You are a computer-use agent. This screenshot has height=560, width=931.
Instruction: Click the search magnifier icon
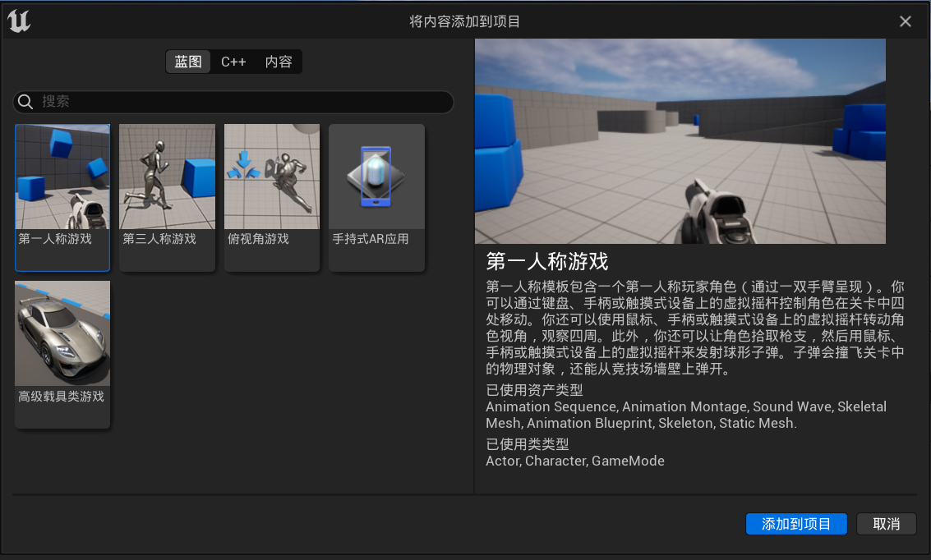25,102
